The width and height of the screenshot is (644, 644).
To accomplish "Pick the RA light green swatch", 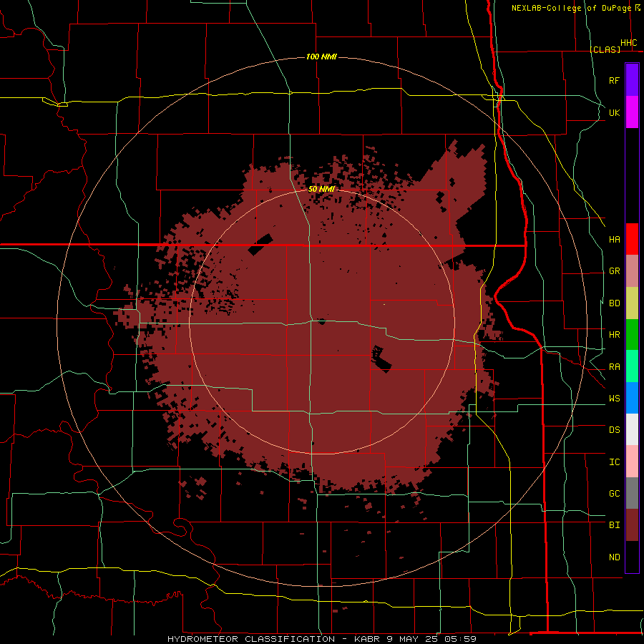I will tap(632, 366).
